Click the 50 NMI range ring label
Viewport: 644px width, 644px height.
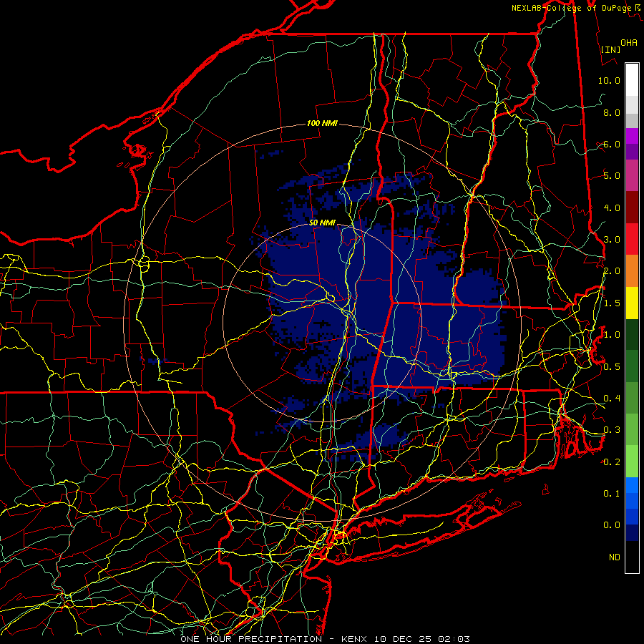tap(322, 223)
